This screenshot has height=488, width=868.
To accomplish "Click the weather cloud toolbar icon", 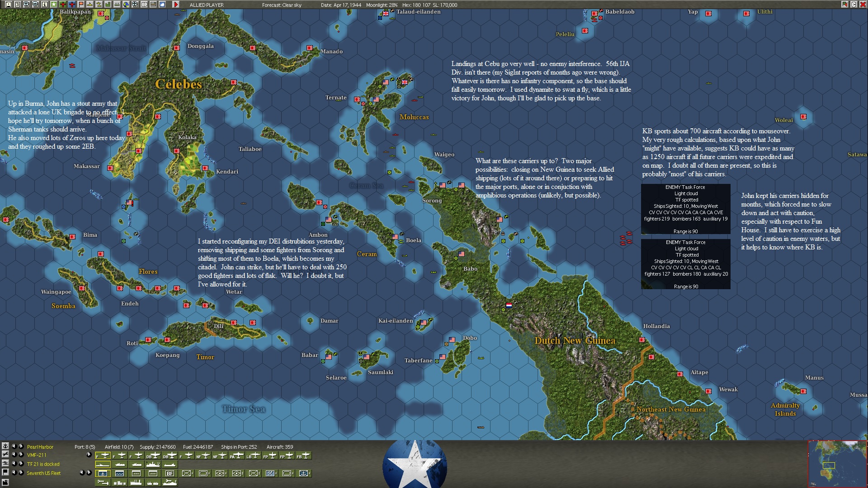I will coord(162,5).
